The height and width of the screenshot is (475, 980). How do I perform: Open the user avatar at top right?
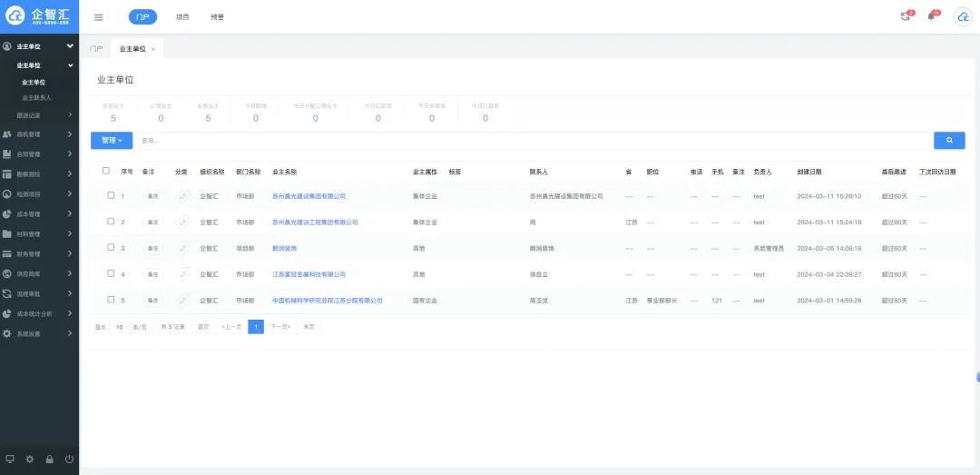(x=963, y=17)
